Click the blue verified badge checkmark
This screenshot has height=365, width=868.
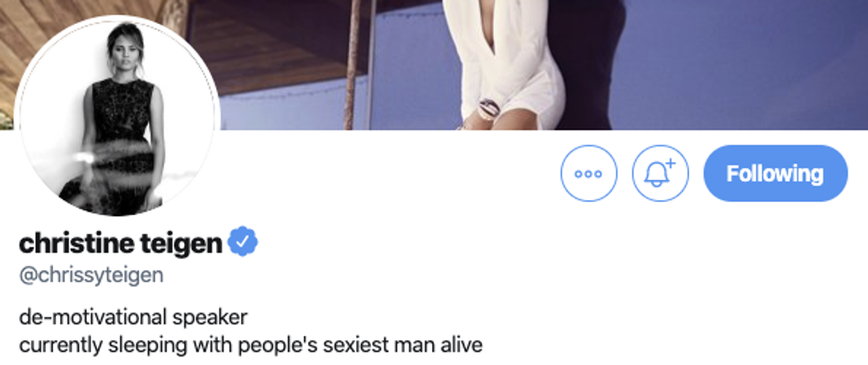pyautogui.click(x=243, y=242)
